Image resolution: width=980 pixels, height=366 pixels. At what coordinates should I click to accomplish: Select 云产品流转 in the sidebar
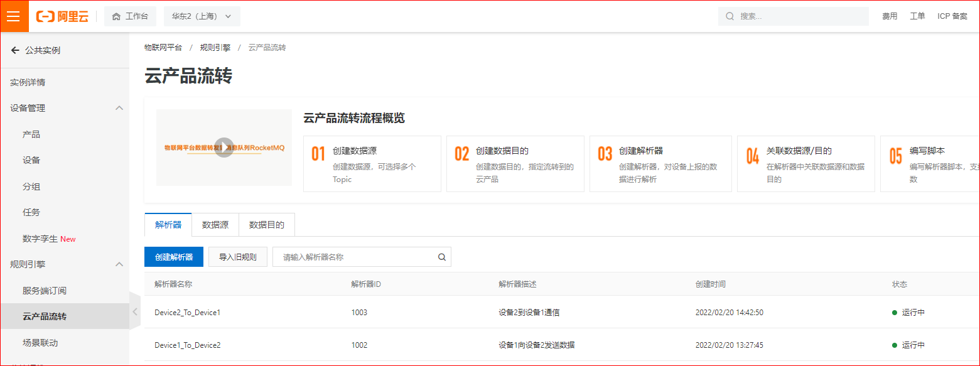(x=65, y=316)
